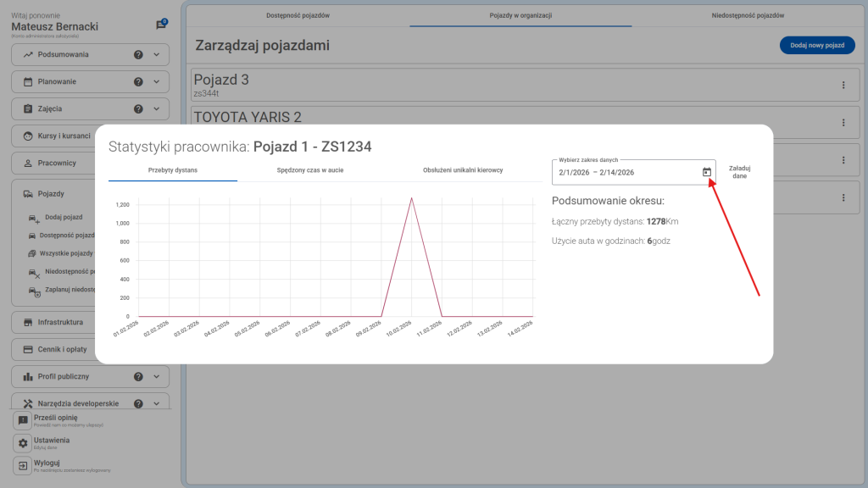This screenshot has height=488, width=868.
Task: Open the three-dot menu for the fourth vehicle row
Action: coord(843,197)
